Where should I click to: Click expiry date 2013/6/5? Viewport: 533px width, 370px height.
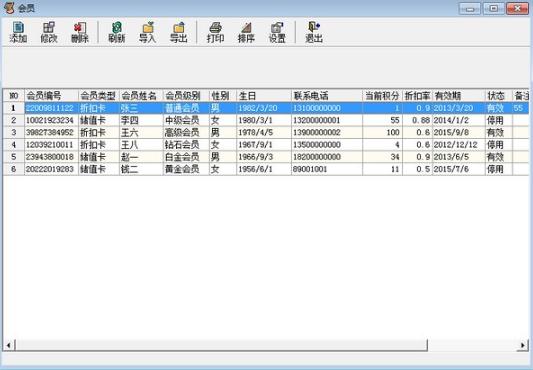click(x=459, y=157)
